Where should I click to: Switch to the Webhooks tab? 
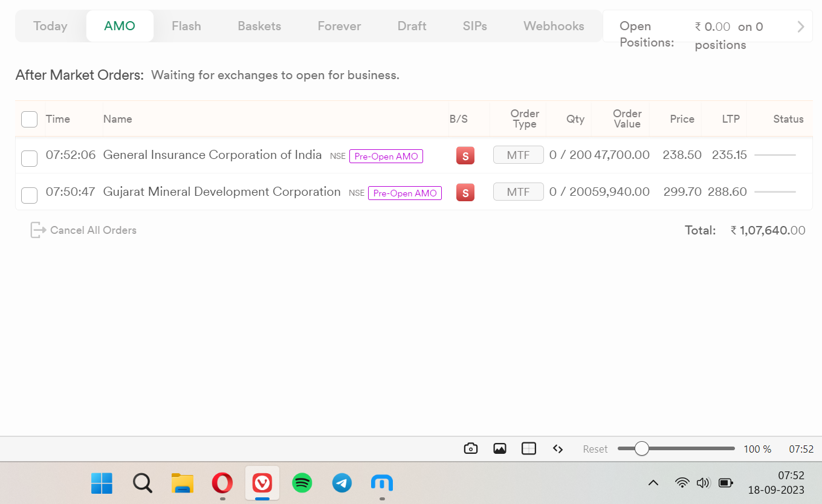554,26
